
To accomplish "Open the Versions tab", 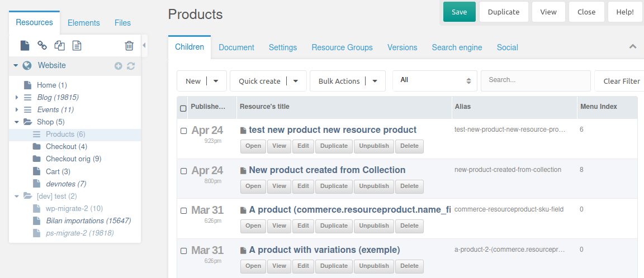I will [402, 47].
